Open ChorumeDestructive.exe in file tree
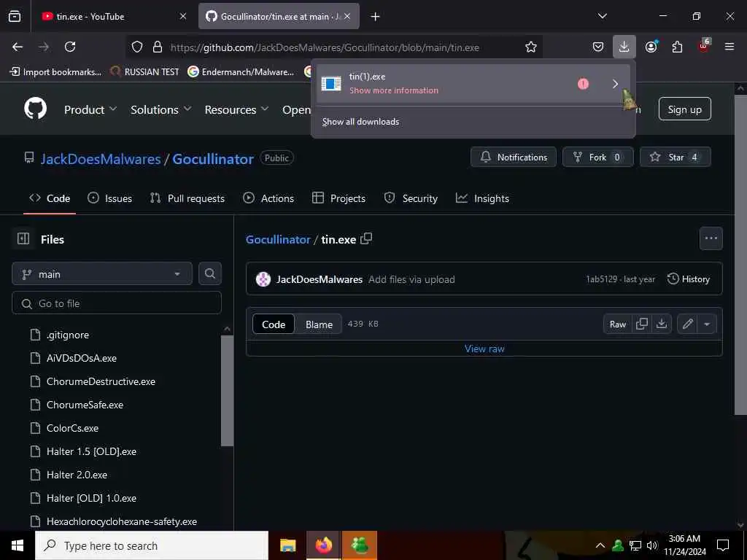The image size is (747, 560). click(x=101, y=381)
